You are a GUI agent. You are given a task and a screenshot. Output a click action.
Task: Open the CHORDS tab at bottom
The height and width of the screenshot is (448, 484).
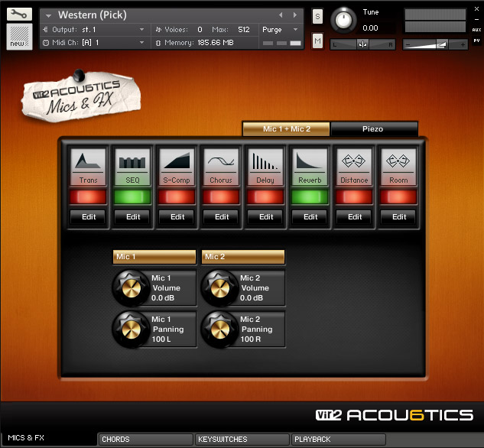tap(144, 440)
